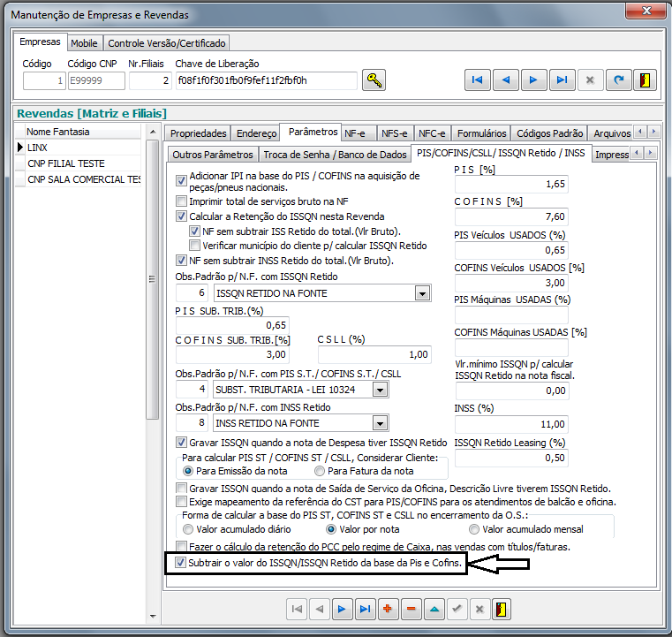Switch to the Mobile tab
672x637 pixels.
pyautogui.click(x=84, y=43)
